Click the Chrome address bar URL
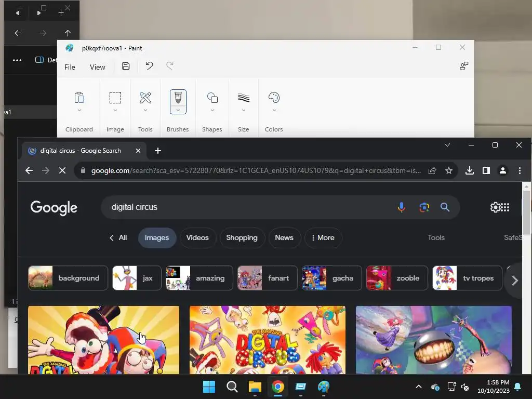 (x=256, y=170)
